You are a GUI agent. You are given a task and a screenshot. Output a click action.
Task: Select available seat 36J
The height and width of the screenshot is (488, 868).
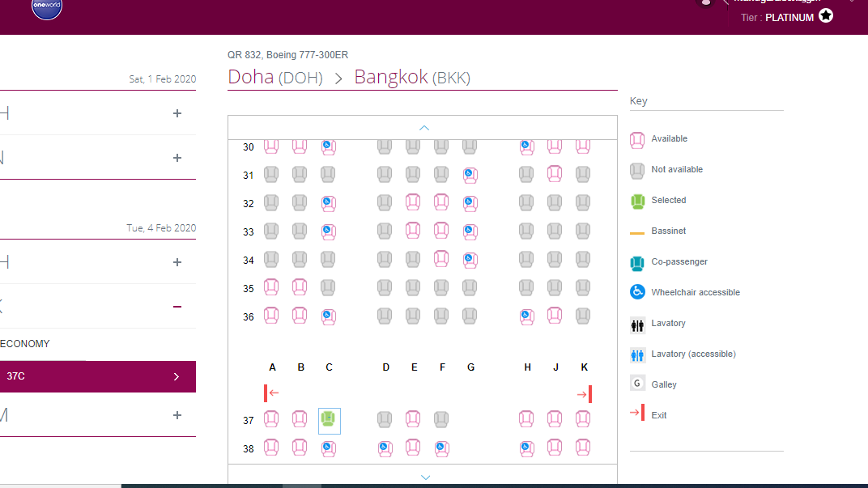[555, 316]
